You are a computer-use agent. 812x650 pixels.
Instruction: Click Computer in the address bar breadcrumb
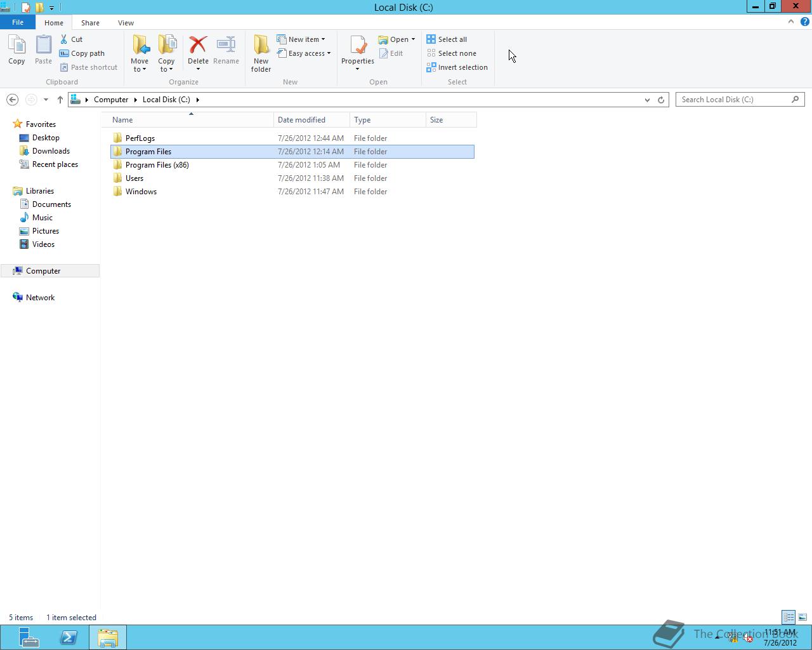click(x=111, y=100)
